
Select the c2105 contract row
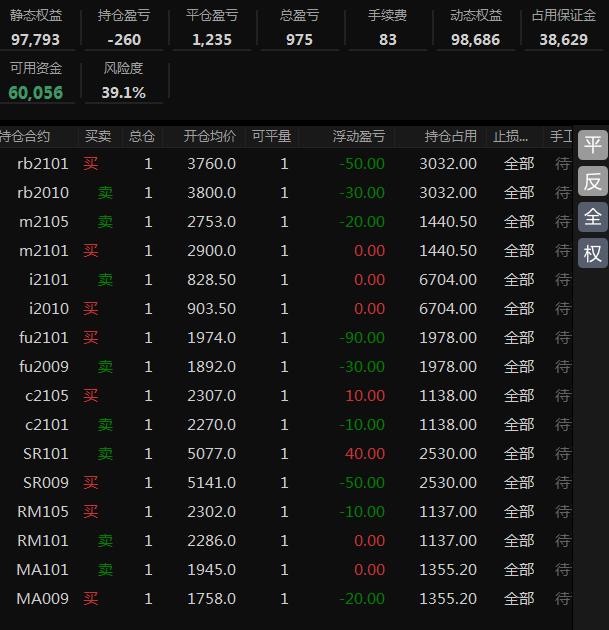[x=286, y=396]
